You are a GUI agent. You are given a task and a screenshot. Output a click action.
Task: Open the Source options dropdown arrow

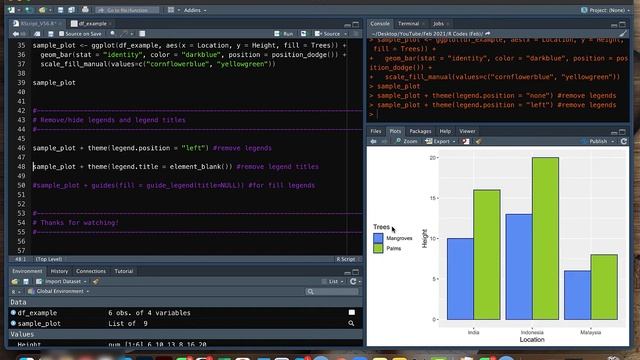pos(345,34)
